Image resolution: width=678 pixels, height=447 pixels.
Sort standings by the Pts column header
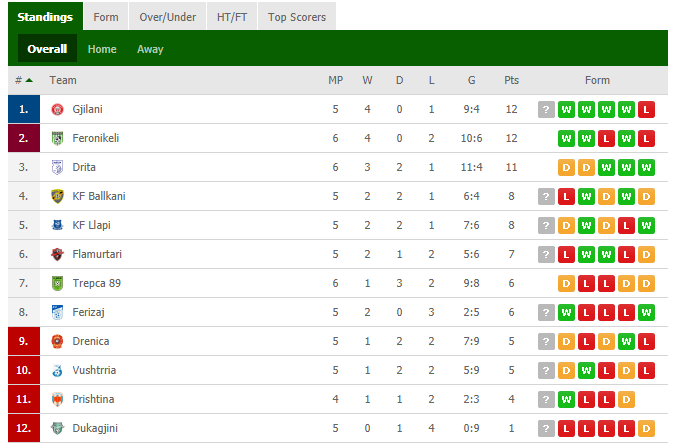tap(511, 80)
